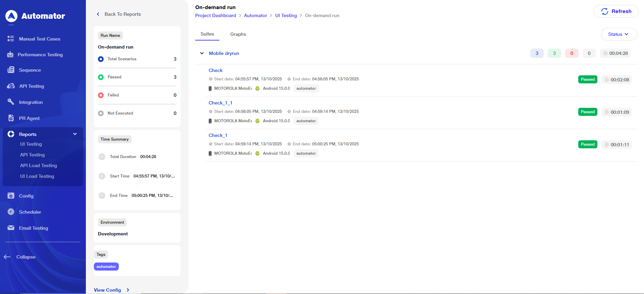This screenshot has height=294, width=644.
Task: Click the Integration wrench icon
Action: 11,102
